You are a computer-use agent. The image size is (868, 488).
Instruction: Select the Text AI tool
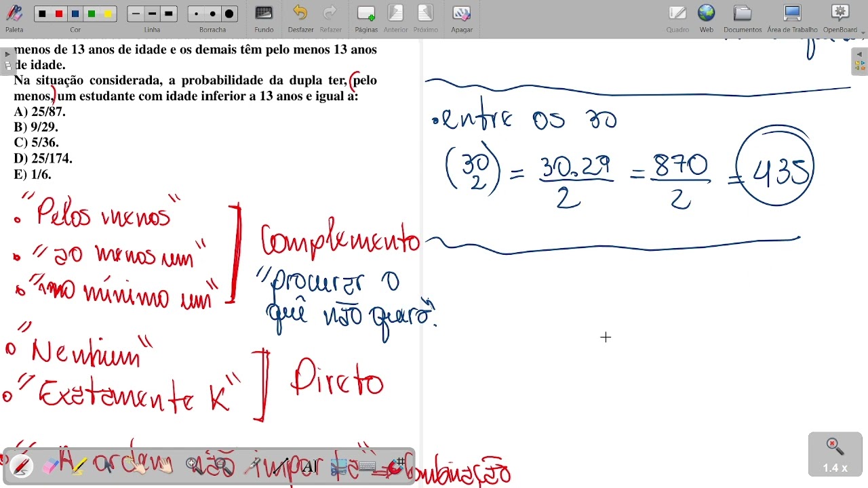click(309, 466)
